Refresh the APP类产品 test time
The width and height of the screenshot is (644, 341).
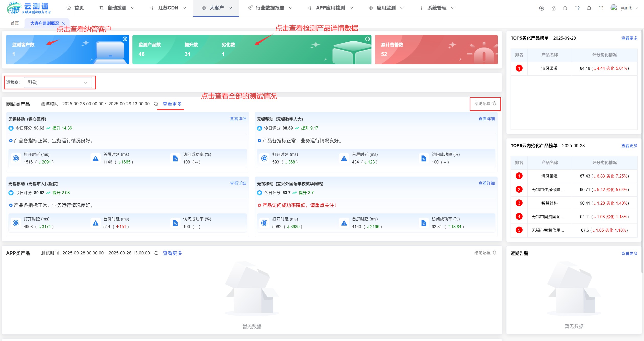tap(156, 253)
